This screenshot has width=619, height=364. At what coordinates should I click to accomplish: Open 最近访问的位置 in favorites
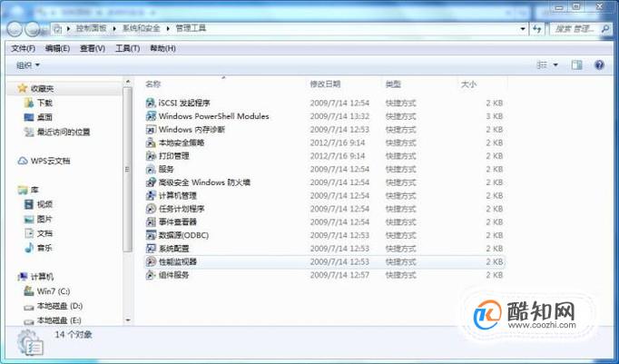click(57, 133)
